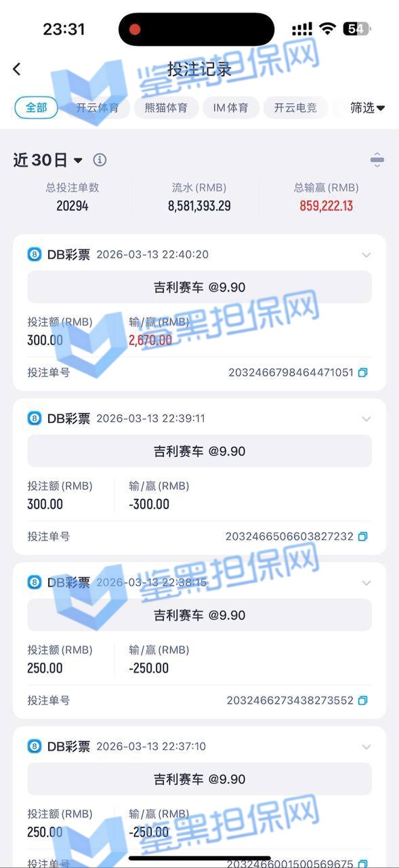Image resolution: width=399 pixels, height=868 pixels.
Task: Open the 近30日 date range dropdown
Action: [47, 160]
